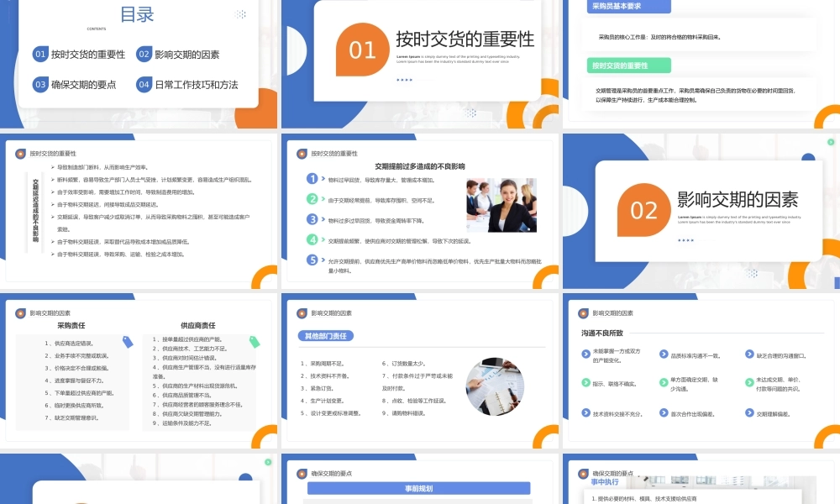
Task: Click header target icon on 事前规划 slide
Action: [302, 474]
